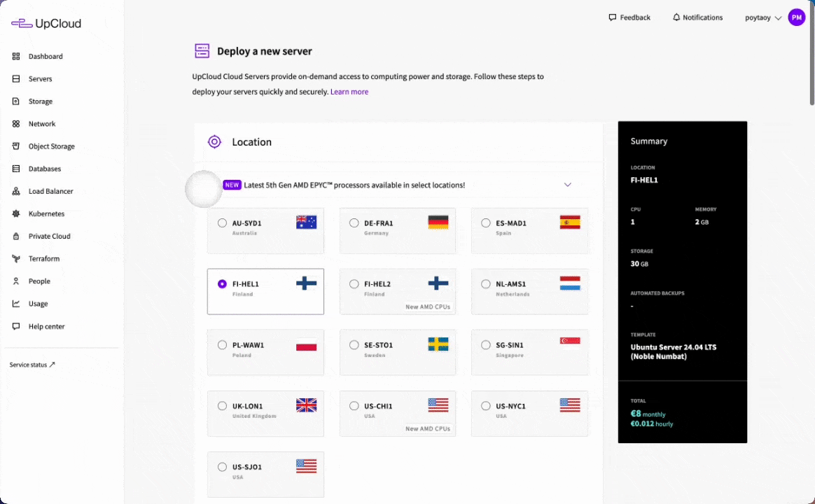
Task: Go to the Usage menu item
Action: pos(38,304)
